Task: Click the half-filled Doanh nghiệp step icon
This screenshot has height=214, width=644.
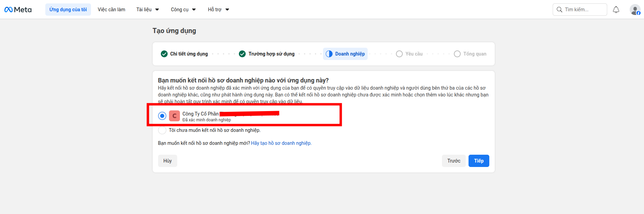Action: pos(329,54)
